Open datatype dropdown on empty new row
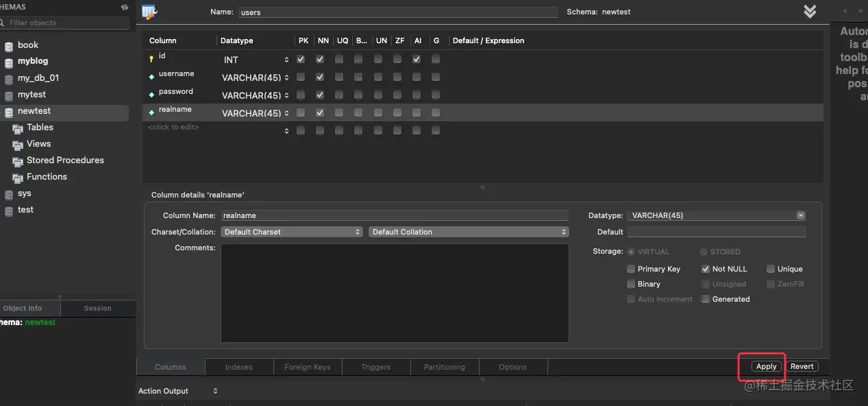Viewport: 868px width, 406px height. tap(286, 131)
